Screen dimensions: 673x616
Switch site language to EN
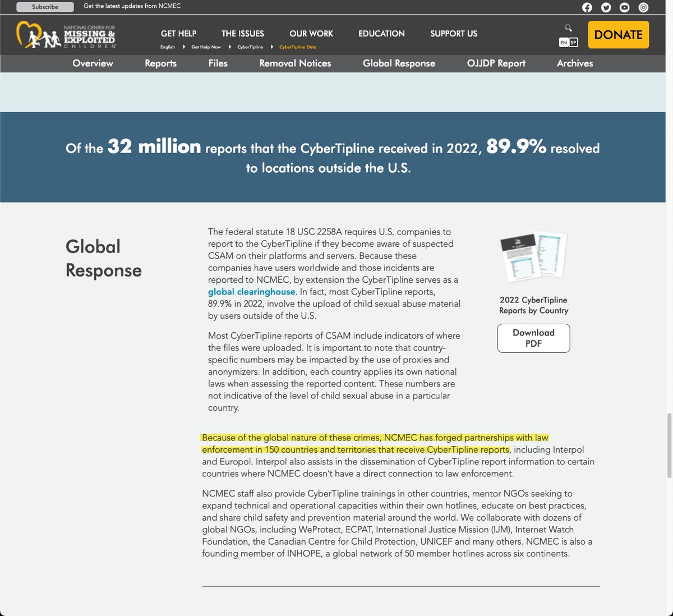pyautogui.click(x=564, y=43)
